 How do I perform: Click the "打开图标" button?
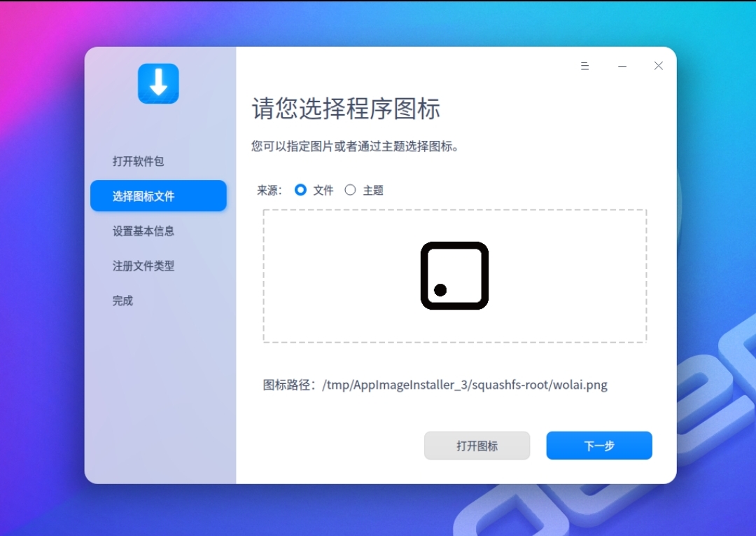tap(477, 446)
